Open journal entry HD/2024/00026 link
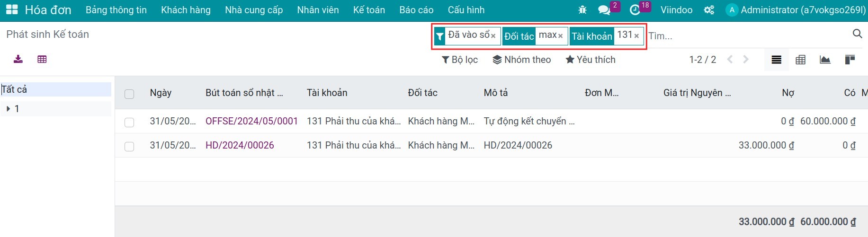 click(240, 145)
